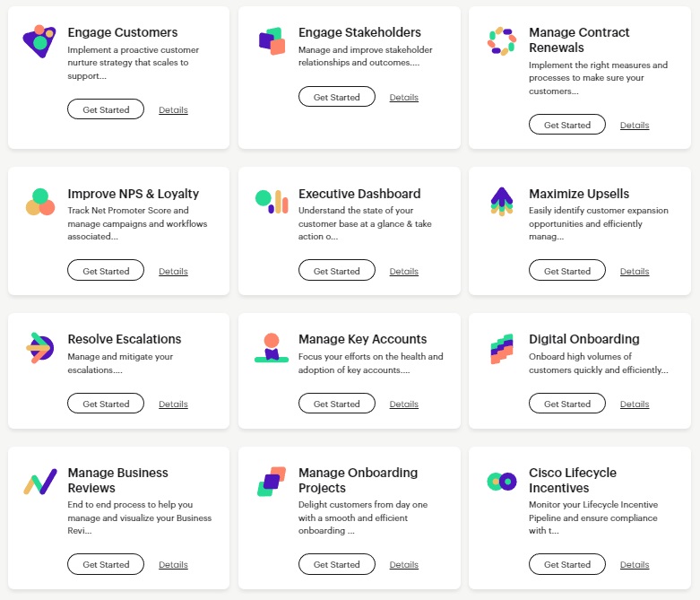Image resolution: width=700 pixels, height=600 pixels.
Task: Click the Resolve Escalations icon
Action: (39, 347)
